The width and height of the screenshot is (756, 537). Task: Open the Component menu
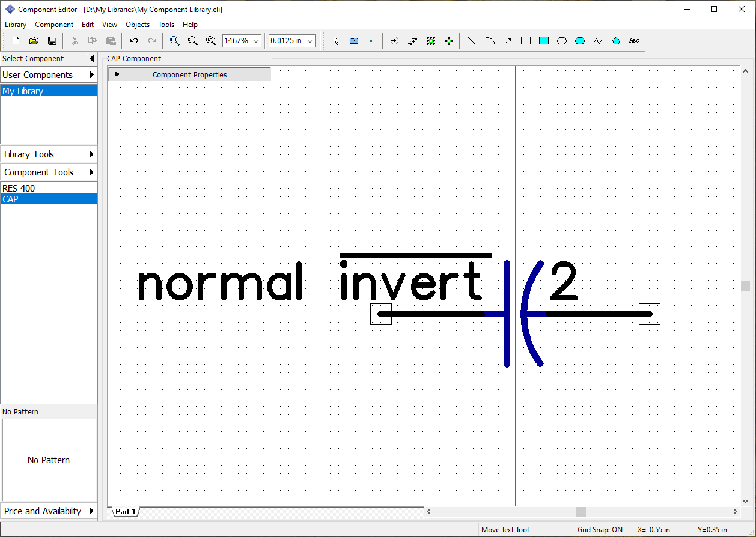pyautogui.click(x=54, y=25)
